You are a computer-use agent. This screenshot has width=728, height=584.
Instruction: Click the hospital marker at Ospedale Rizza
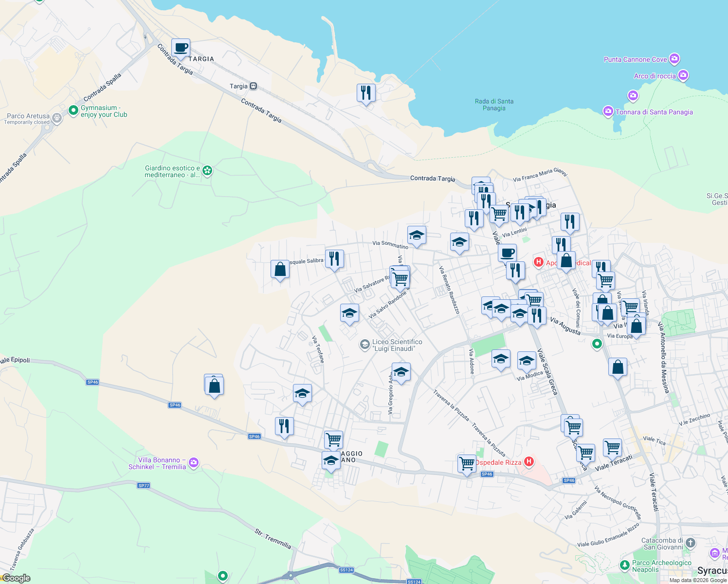(528, 462)
